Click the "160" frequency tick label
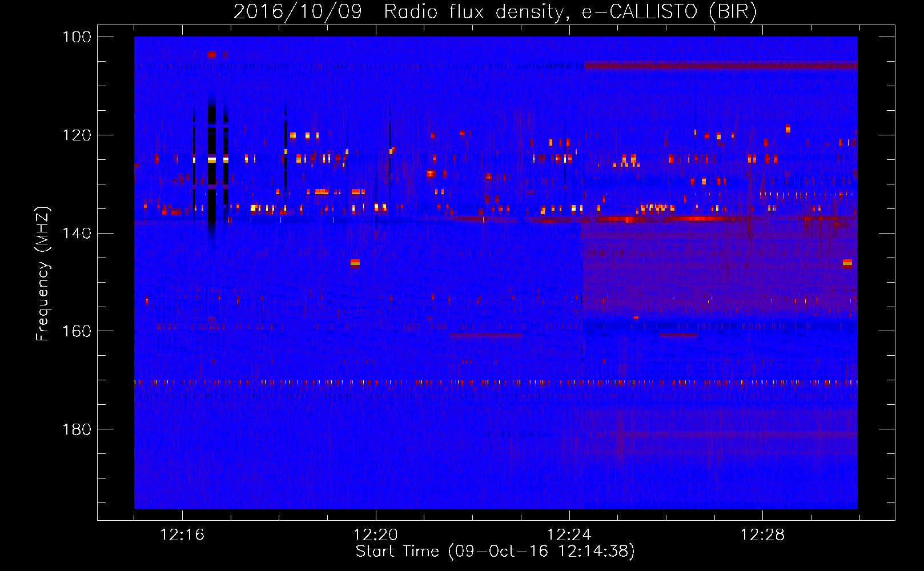Screen dimensions: 924x571 (77, 331)
